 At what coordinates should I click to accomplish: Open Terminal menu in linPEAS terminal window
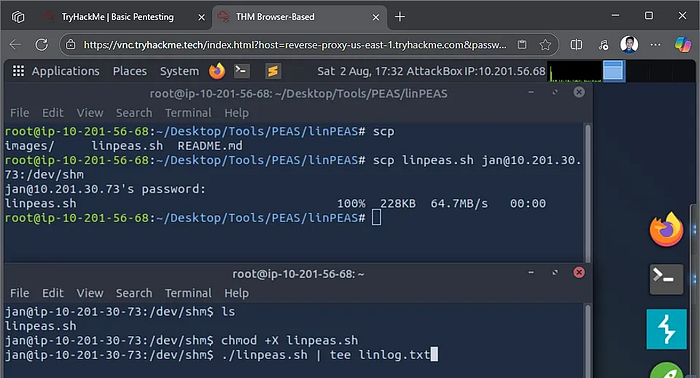pyautogui.click(x=188, y=113)
